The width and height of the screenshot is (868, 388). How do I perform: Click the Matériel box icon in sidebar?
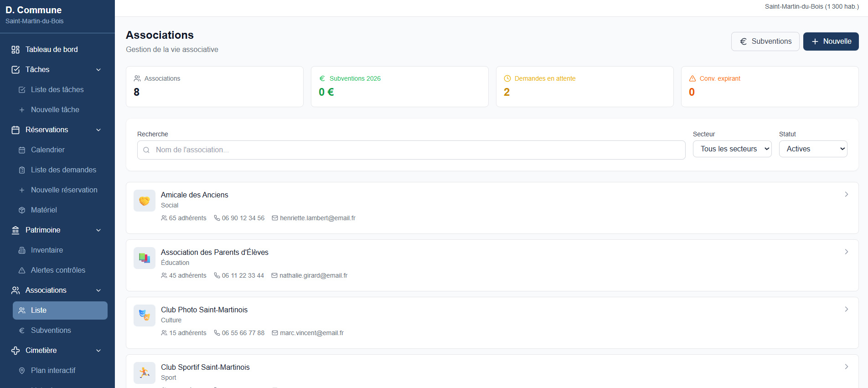click(x=22, y=210)
